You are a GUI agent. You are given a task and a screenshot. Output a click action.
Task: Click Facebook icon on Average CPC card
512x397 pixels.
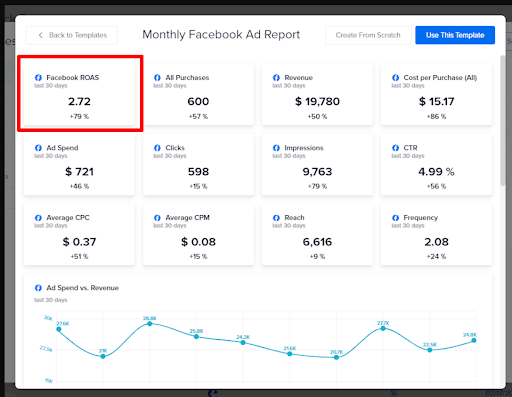point(38,218)
